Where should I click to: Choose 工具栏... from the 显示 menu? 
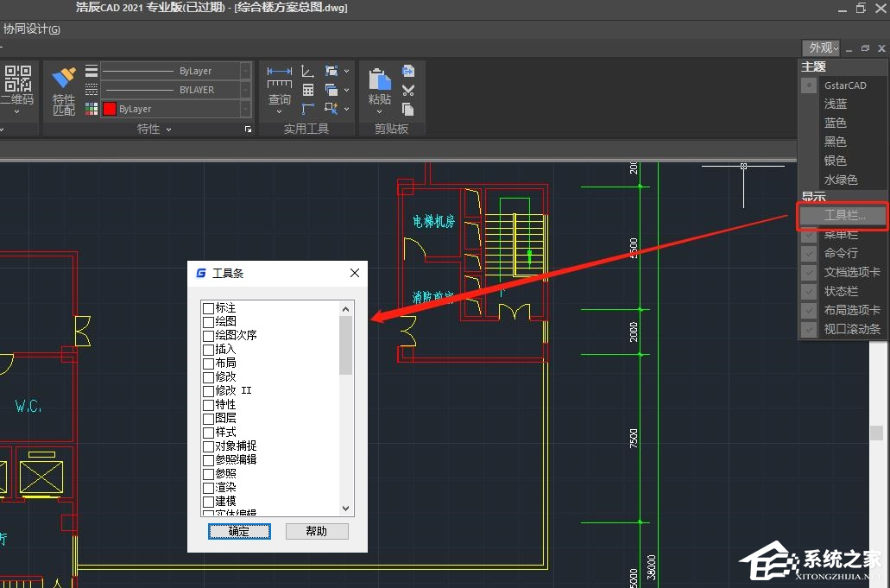(843, 216)
